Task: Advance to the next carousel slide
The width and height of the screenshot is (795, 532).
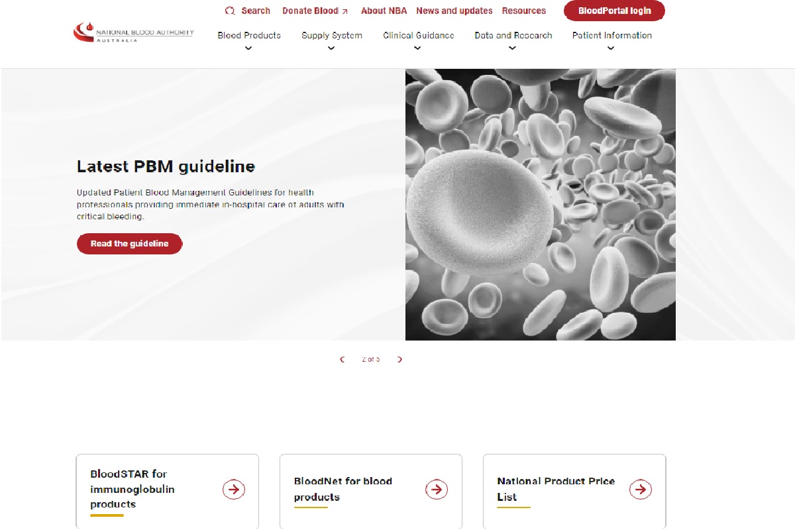Action: tap(399, 360)
